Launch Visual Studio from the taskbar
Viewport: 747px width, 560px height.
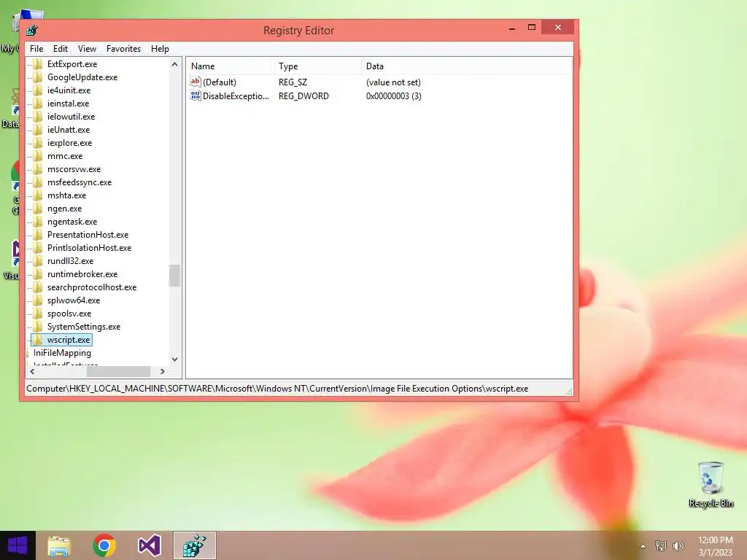[149, 545]
